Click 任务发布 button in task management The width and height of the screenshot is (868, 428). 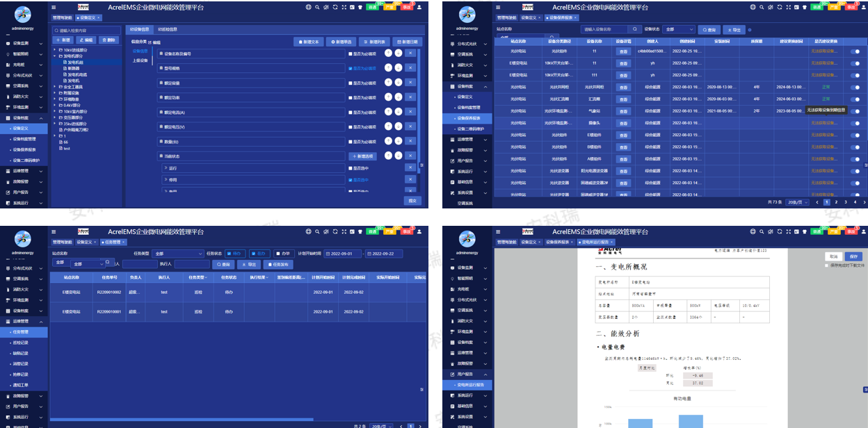[x=278, y=264]
